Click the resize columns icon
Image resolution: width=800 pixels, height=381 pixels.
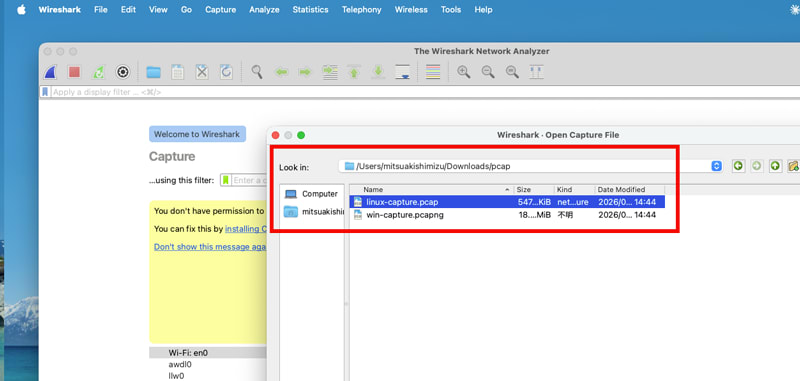pyautogui.click(x=536, y=72)
